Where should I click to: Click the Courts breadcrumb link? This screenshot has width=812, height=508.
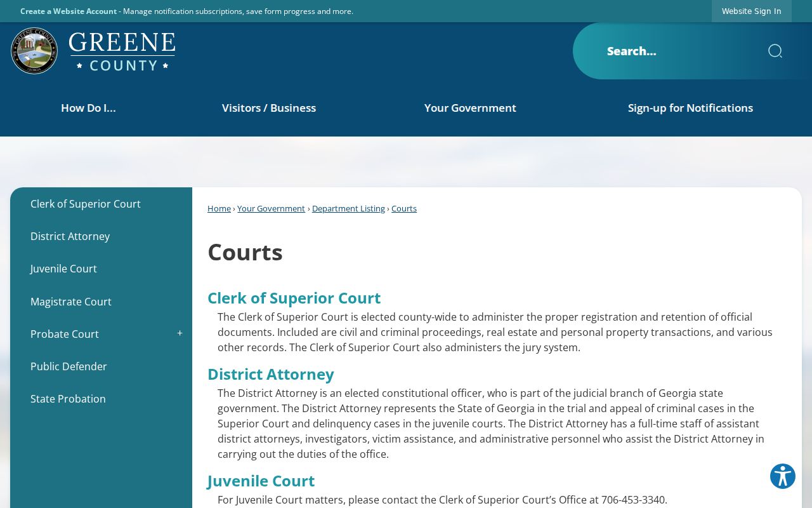coord(404,208)
